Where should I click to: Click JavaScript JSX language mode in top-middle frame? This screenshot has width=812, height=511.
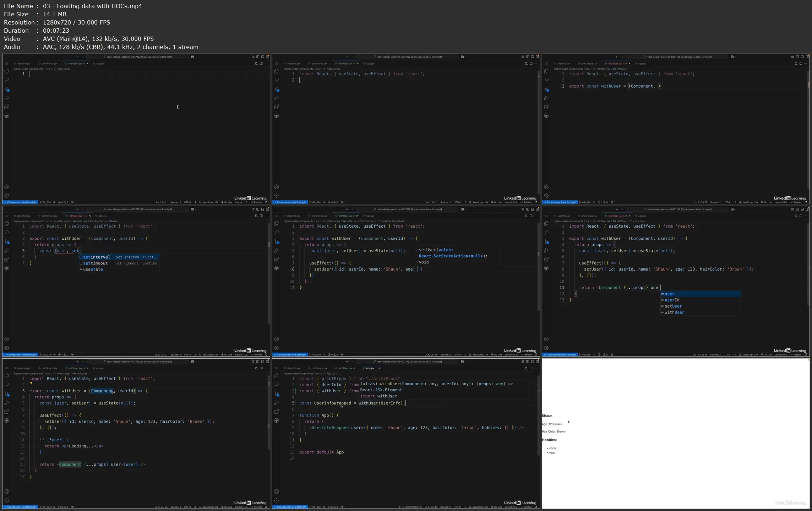pyautogui.click(x=479, y=202)
